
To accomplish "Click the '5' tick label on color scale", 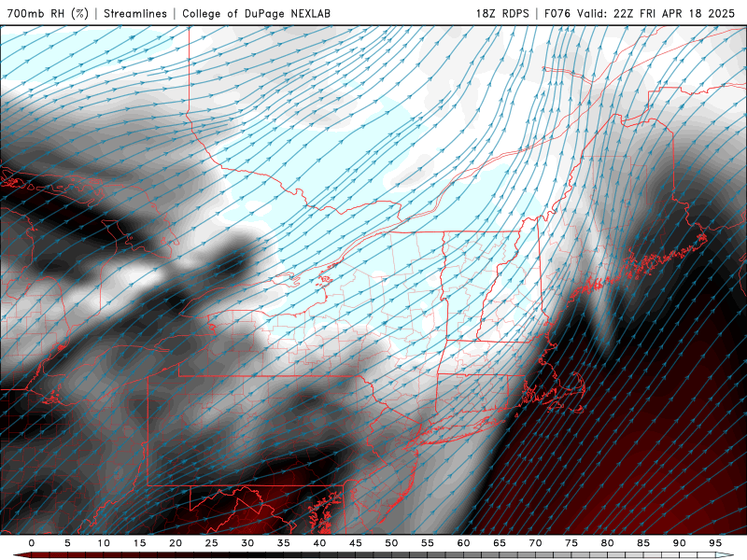I will click(x=67, y=543).
